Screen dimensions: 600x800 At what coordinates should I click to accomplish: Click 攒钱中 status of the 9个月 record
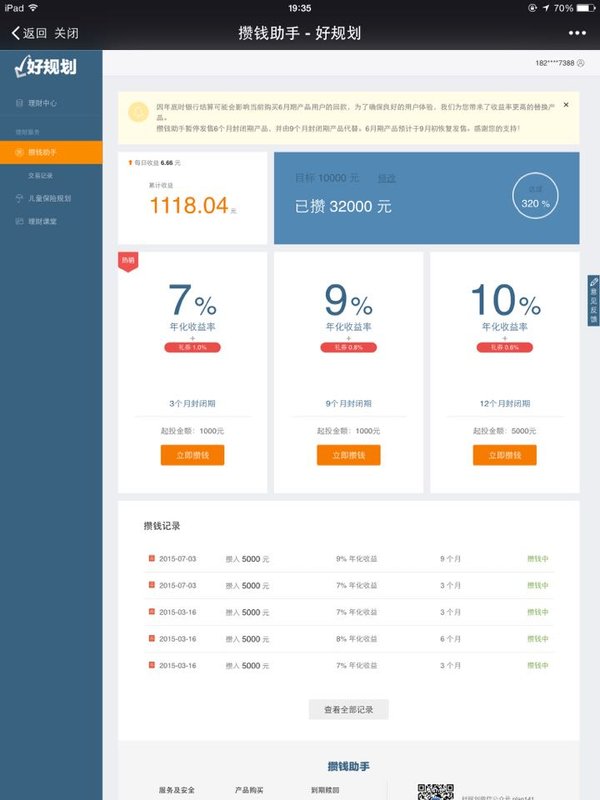tap(538, 559)
